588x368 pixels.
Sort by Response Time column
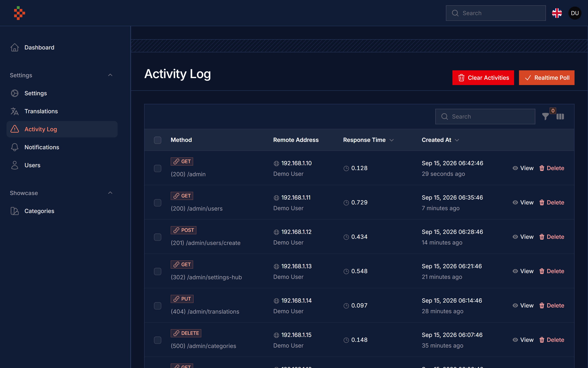click(x=368, y=140)
